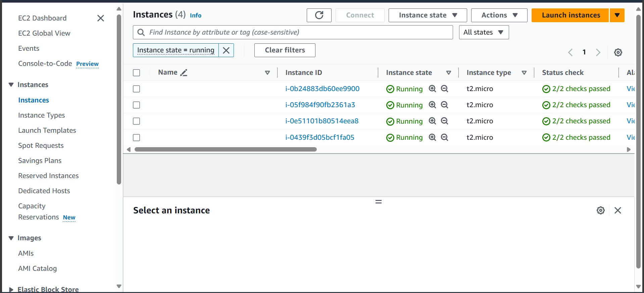Go to next page arrow
Screen dimensions: 644x293
point(598,52)
